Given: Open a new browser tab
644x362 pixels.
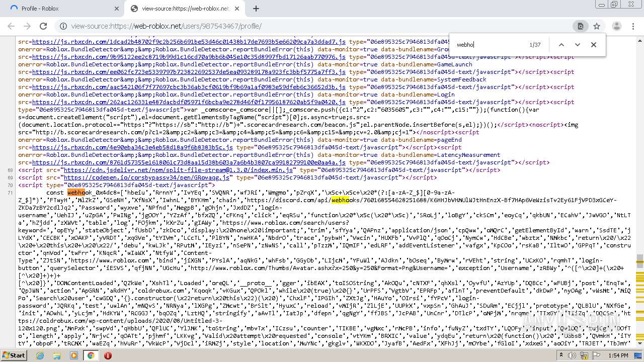Looking at the screenshot, I should (256, 9).
